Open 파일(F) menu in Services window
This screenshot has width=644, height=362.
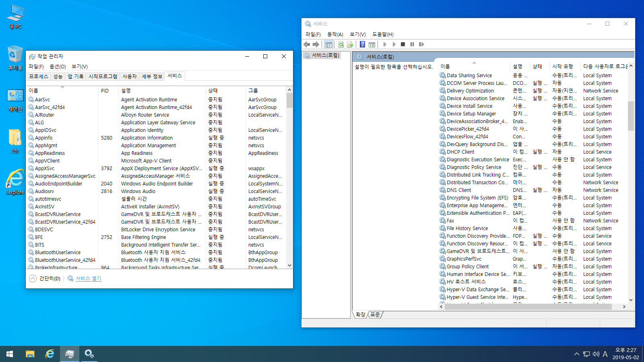pos(313,34)
